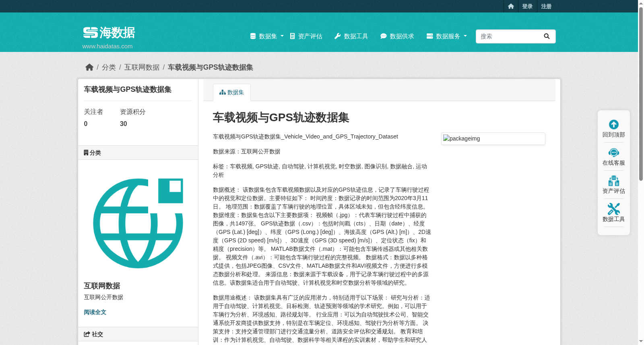The height and width of the screenshot is (345, 644).
Task: Click the scrollbar up arrow
Action: coord(641,3)
